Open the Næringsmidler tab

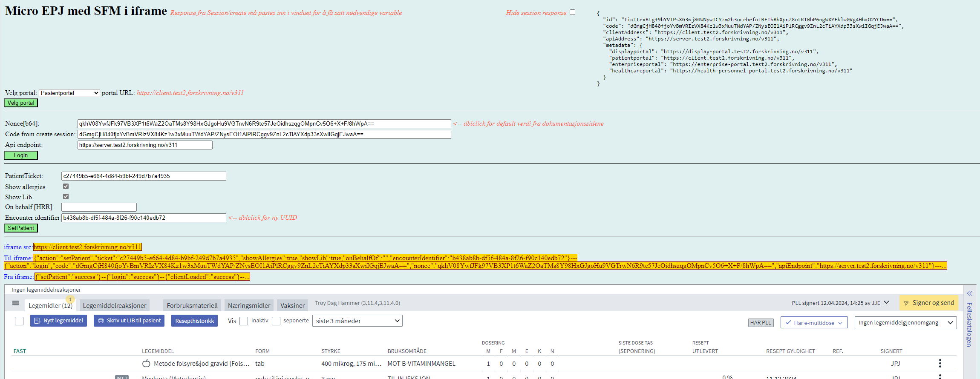pyautogui.click(x=249, y=305)
